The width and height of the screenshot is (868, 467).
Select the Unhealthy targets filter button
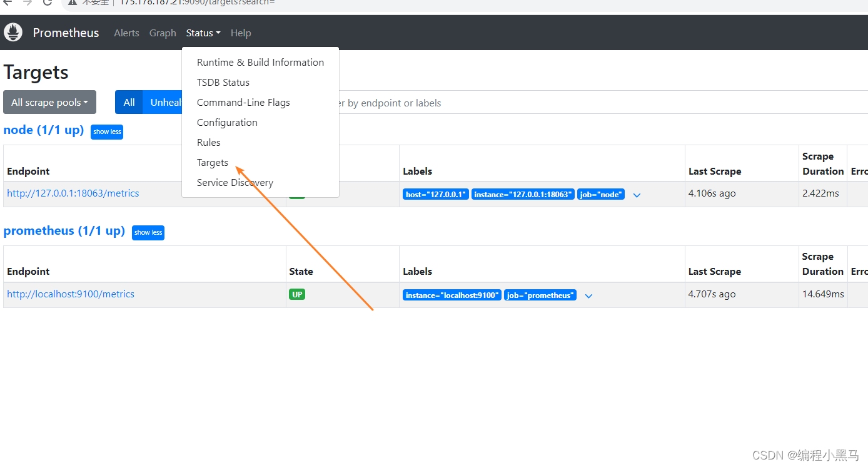[163, 102]
